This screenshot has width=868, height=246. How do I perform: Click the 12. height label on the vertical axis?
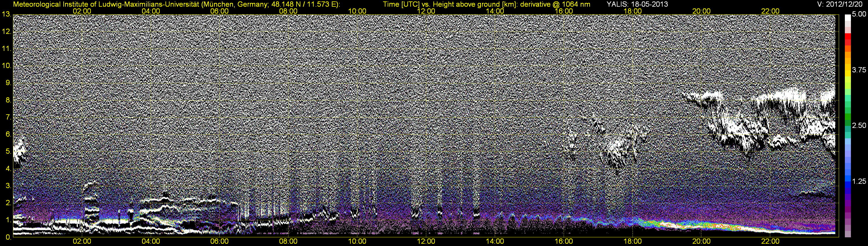[x=7, y=32]
